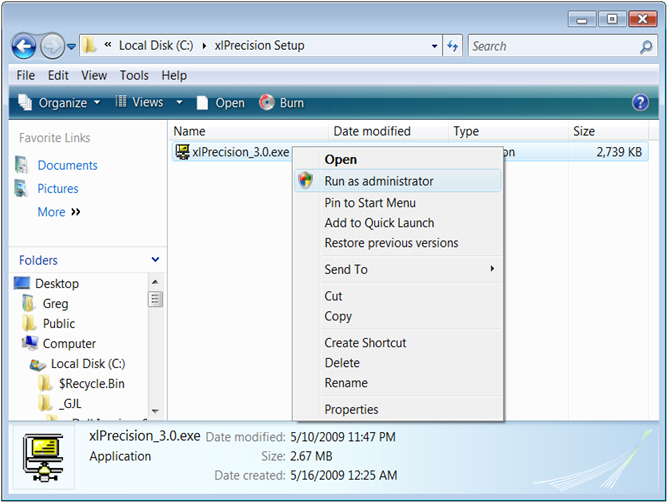This screenshot has height=503, width=668.
Task: Select $Recycle.Bin in the folder tree
Action: 92,384
